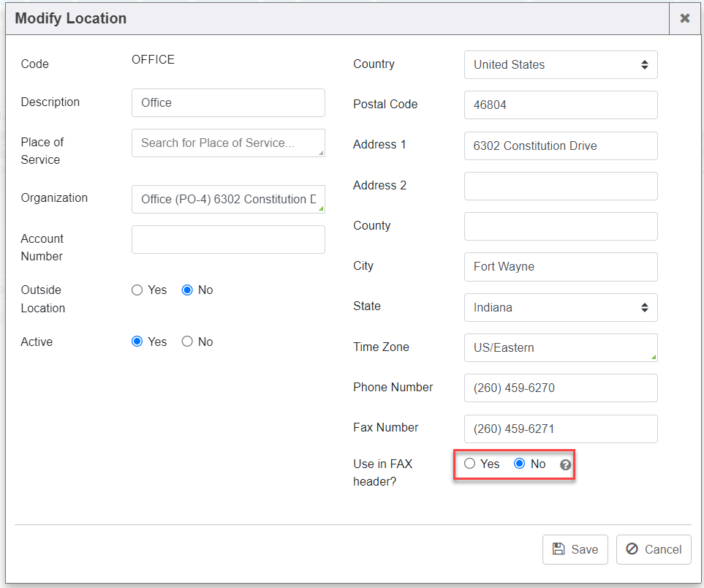Focus the empty Address 2 field
The image size is (704, 588).
click(560, 186)
